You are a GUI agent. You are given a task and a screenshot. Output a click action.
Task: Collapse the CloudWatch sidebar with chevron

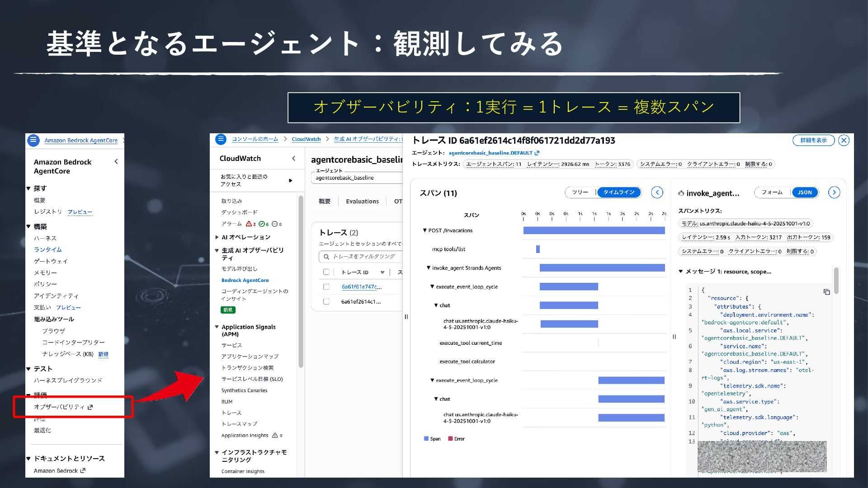point(294,158)
